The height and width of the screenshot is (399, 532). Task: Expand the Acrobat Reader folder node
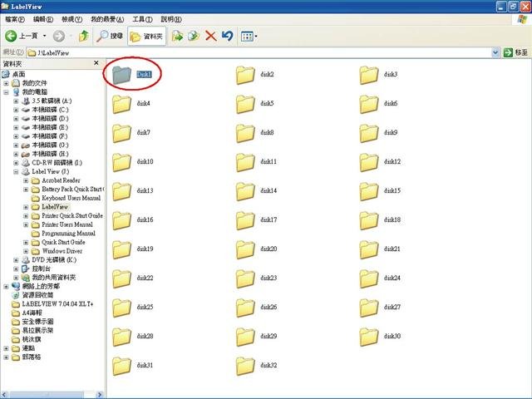(x=26, y=180)
